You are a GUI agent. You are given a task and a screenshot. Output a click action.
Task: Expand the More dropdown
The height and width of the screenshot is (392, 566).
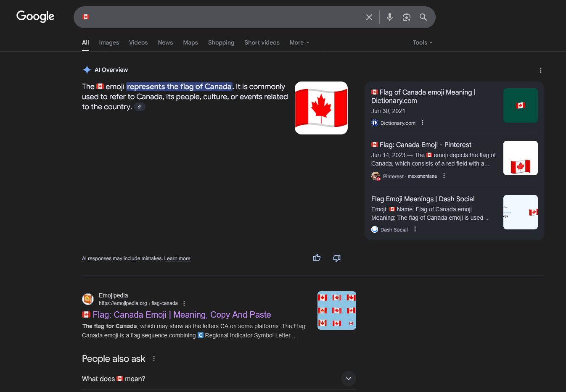click(x=299, y=42)
